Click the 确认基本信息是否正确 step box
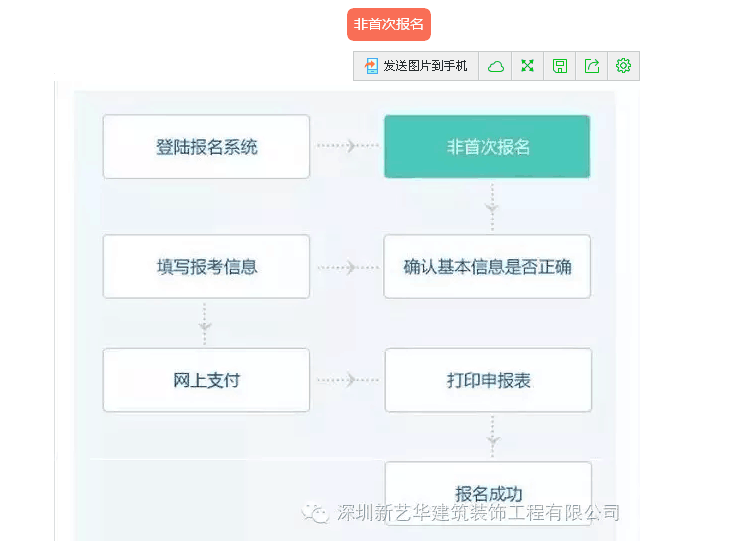The height and width of the screenshot is (545, 750). 487,267
